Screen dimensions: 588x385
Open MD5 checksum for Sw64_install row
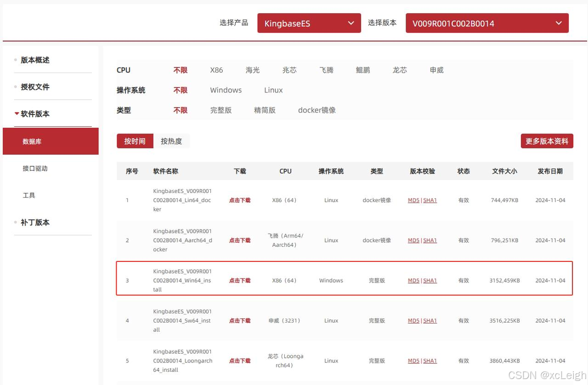point(413,321)
